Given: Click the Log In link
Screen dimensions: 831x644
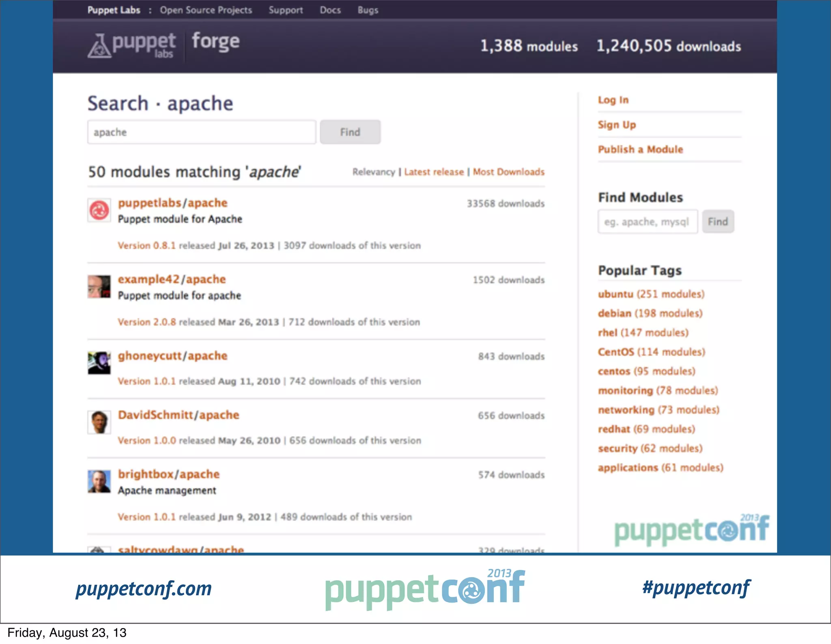Looking at the screenshot, I should pyautogui.click(x=613, y=100).
